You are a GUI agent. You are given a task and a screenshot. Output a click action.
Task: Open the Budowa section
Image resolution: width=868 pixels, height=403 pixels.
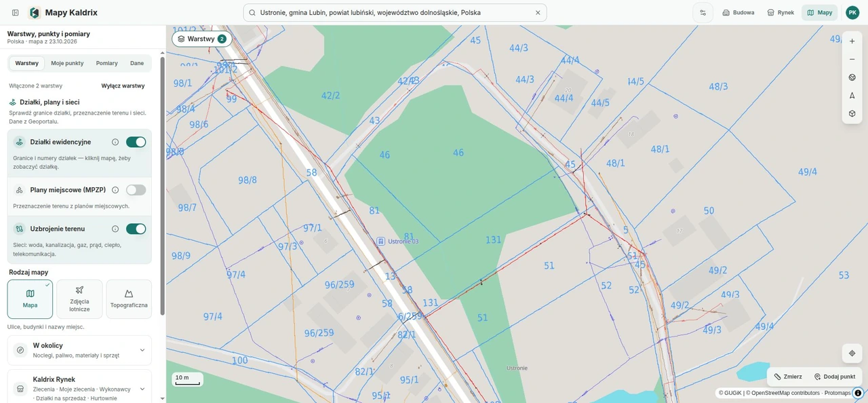point(738,12)
